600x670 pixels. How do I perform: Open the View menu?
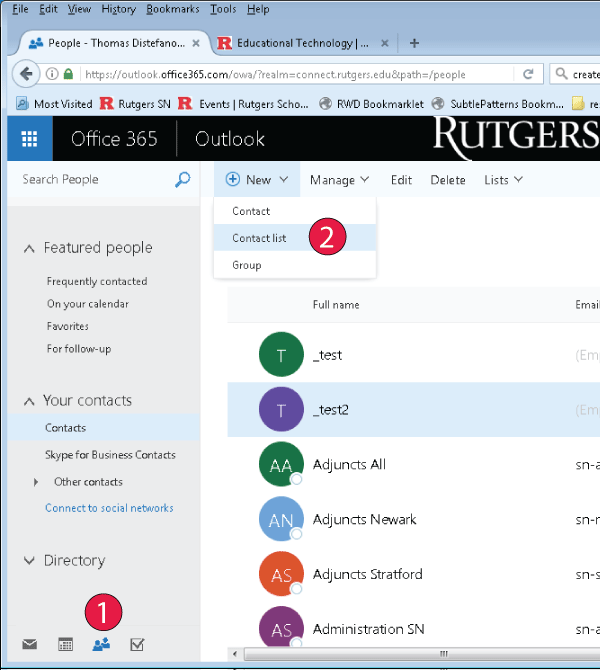pyautogui.click(x=79, y=9)
